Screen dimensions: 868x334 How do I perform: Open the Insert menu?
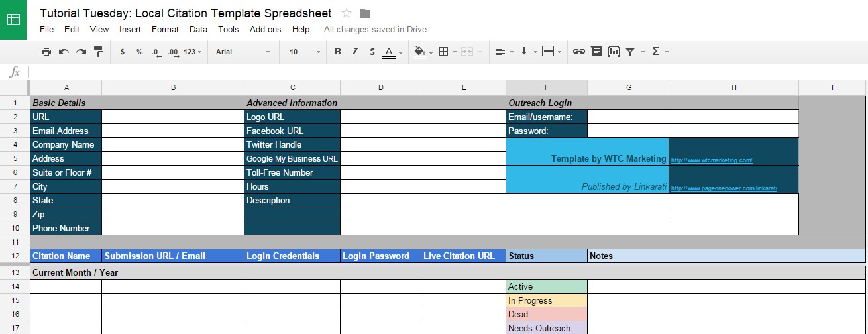click(x=130, y=29)
